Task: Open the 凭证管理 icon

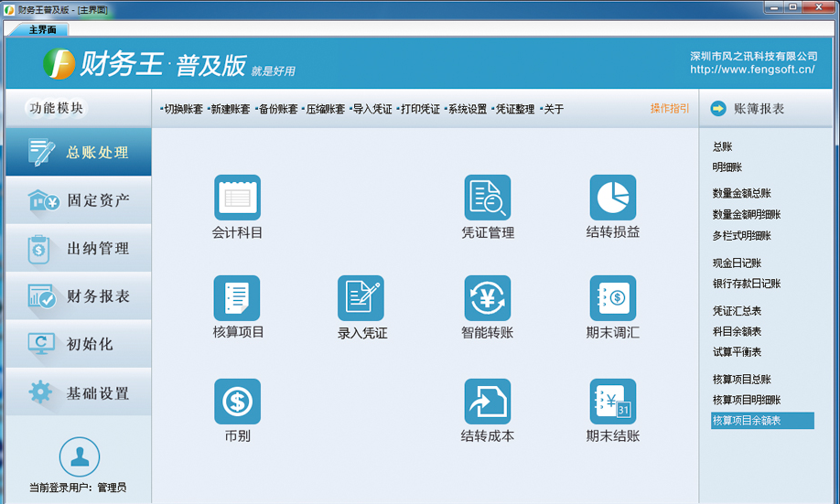Action: 488,198
